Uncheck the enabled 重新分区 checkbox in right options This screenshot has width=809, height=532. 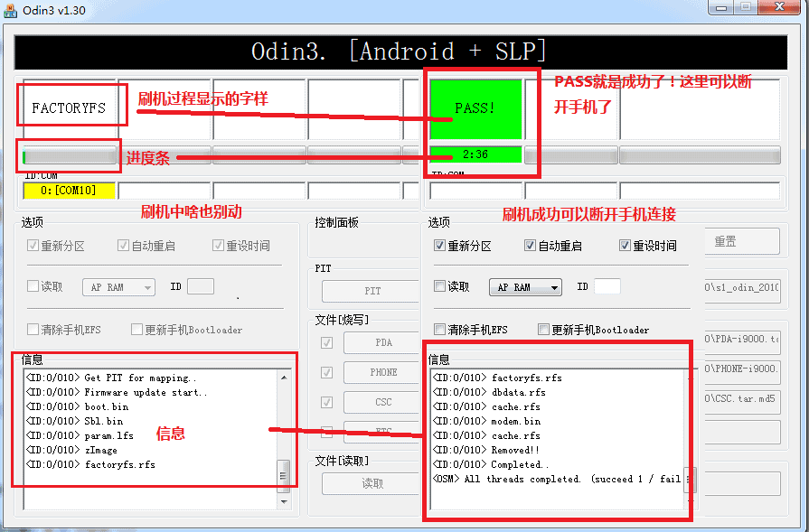[x=439, y=246]
